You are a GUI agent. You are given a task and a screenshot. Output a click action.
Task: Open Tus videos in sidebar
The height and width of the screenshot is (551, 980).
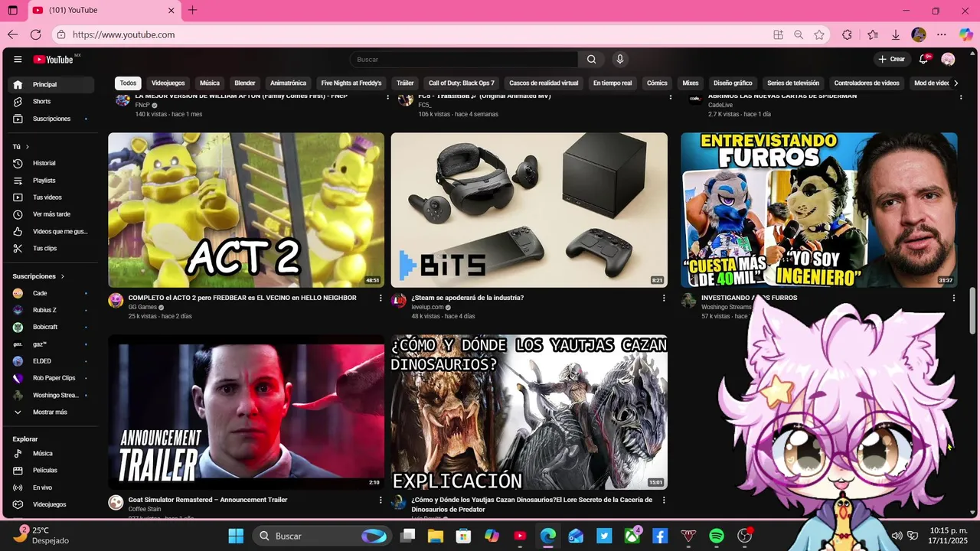click(x=51, y=197)
